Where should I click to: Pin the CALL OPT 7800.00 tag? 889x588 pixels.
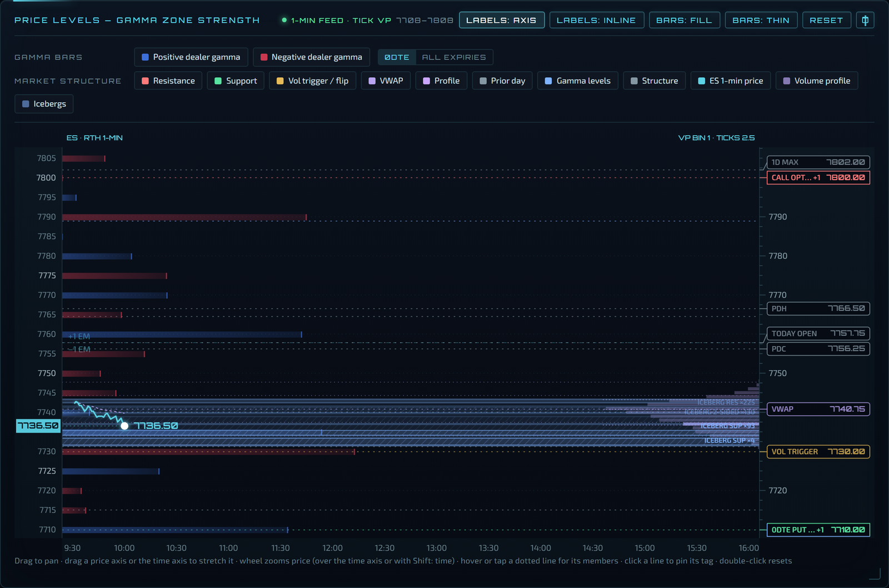coord(818,178)
